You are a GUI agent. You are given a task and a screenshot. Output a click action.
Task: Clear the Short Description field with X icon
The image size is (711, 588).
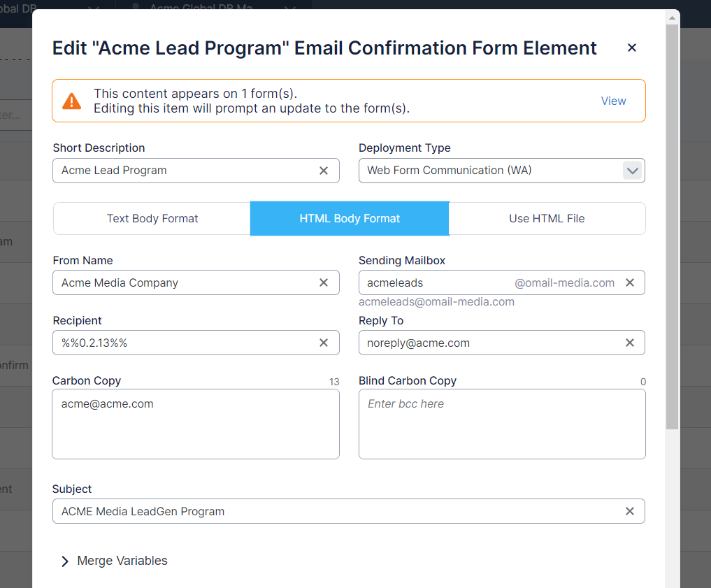click(324, 171)
